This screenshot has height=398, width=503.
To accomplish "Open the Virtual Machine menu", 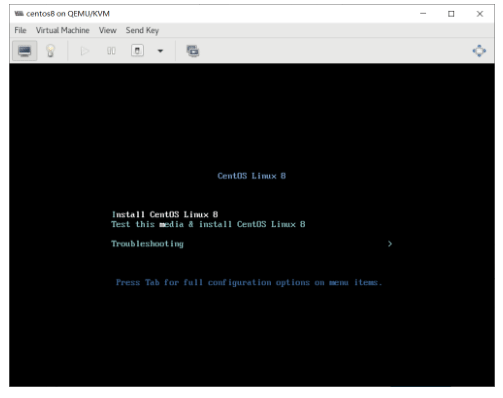I will (63, 30).
